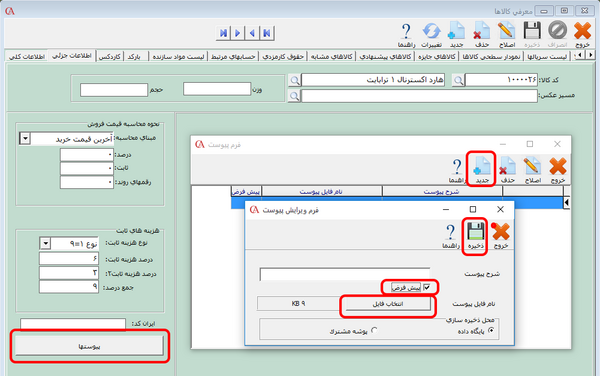Screen dimensions: 600x376
Task: Switch to the اطلاعات جزئی tab
Action: pos(72,55)
